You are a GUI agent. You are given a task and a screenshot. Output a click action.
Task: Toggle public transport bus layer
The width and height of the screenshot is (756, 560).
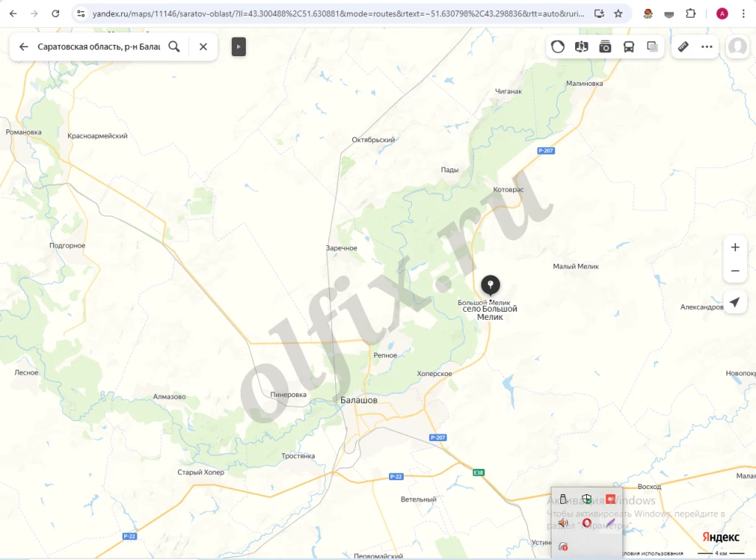[x=629, y=47]
